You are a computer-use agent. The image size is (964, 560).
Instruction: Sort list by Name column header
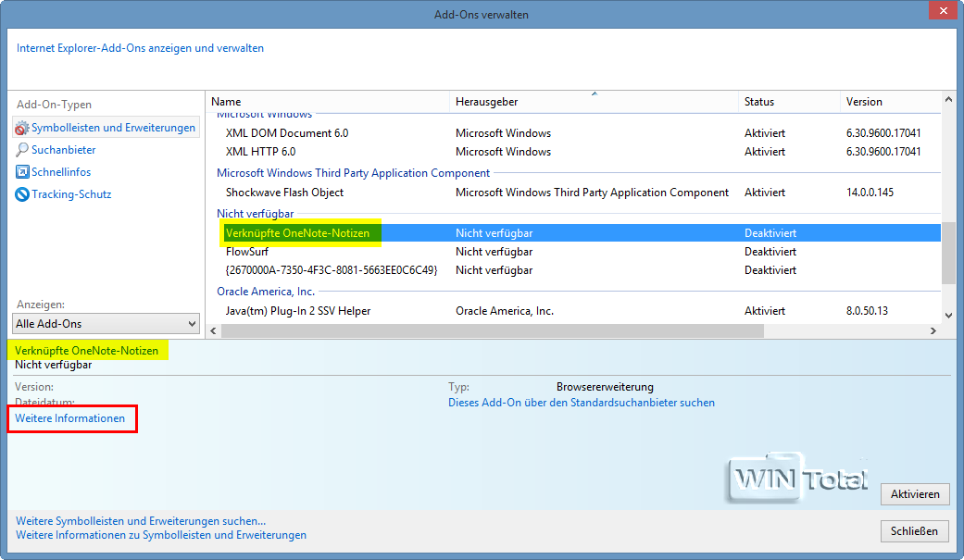[226, 102]
